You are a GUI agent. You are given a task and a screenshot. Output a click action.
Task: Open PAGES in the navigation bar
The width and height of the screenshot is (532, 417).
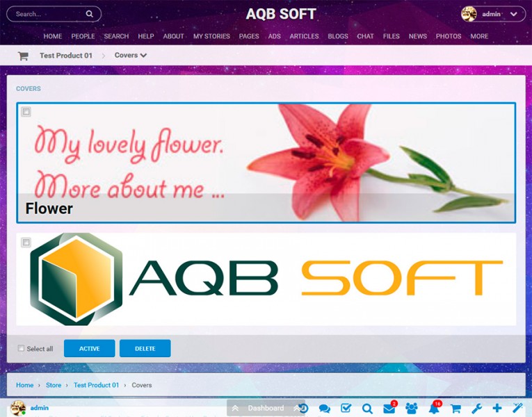click(249, 36)
